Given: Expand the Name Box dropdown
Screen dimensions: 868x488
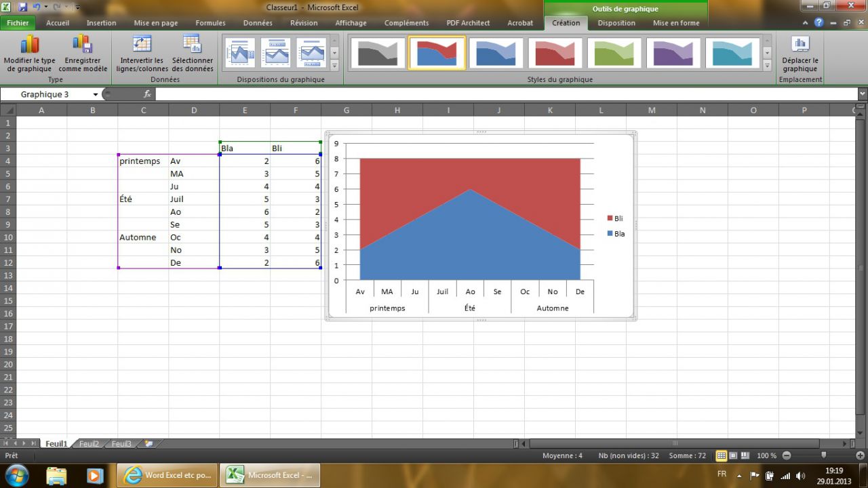Looking at the screenshot, I should [96, 94].
